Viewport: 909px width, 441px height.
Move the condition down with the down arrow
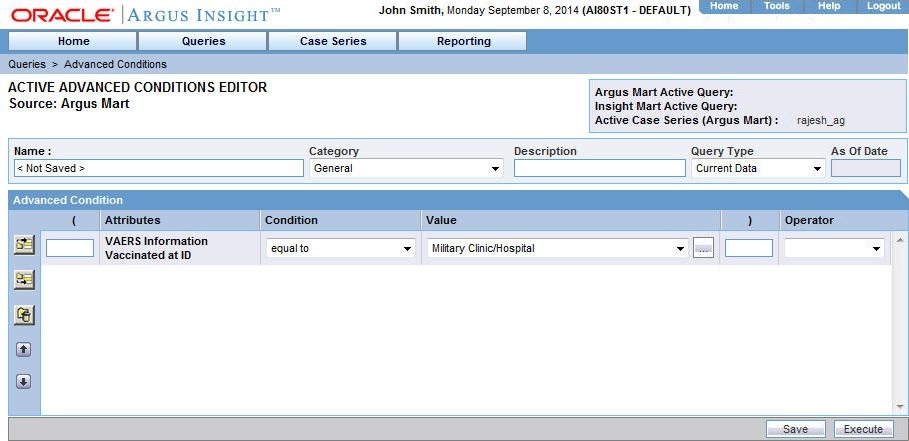point(23,382)
